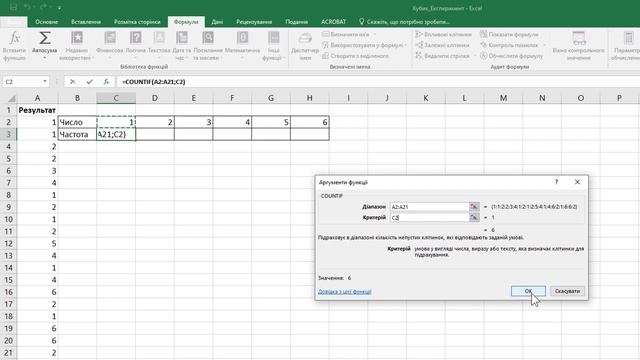The image size is (640, 360).
Task: Click the fx button beside the formula bar
Action: point(106,82)
